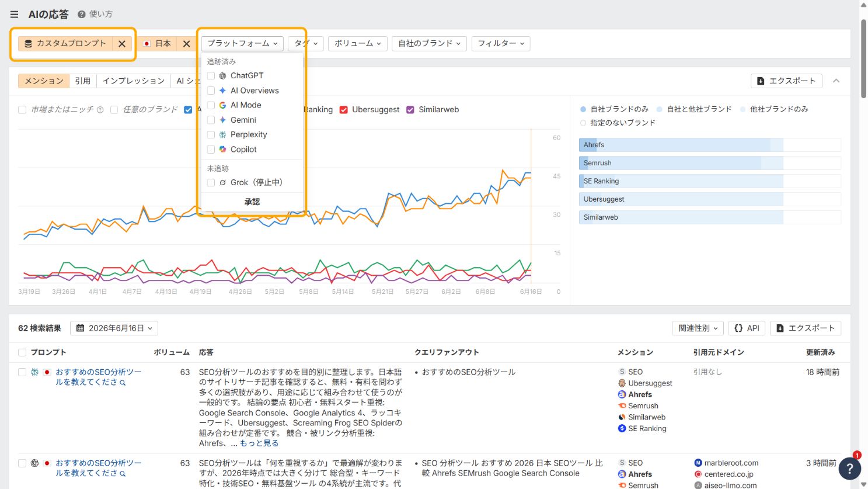868x489 pixels.
Task: Expand the response with もっと見る
Action: [259, 443]
